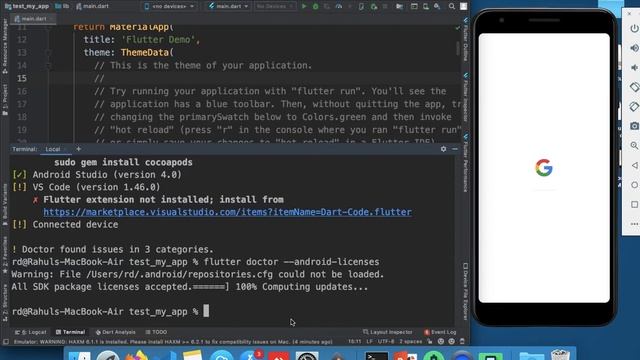The width and height of the screenshot is (640, 360).
Task: Open Terminal app in the Dock
Action: pyautogui.click(x=376, y=355)
